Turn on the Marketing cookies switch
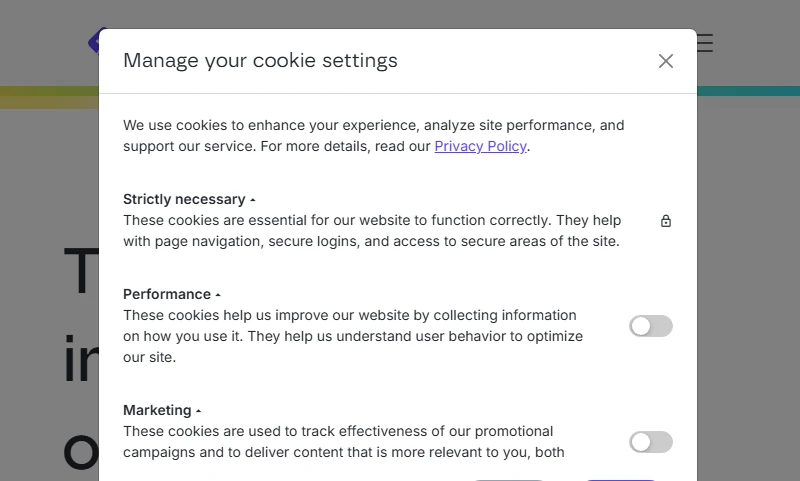Screen dimensions: 800x481 [651, 442]
